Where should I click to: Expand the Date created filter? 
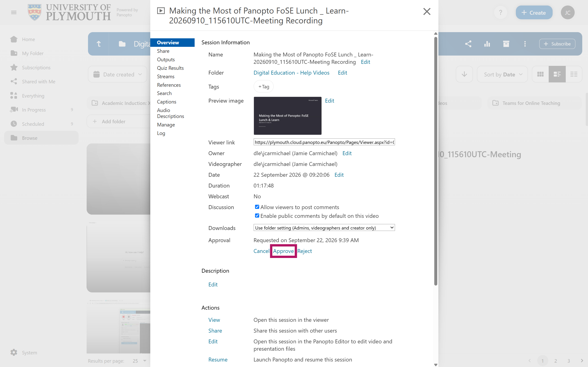[x=117, y=74]
